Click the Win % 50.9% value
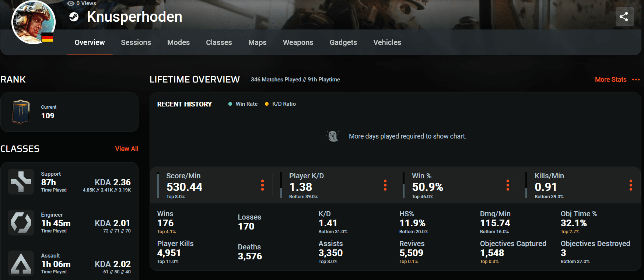The image size is (644, 280). (x=427, y=187)
